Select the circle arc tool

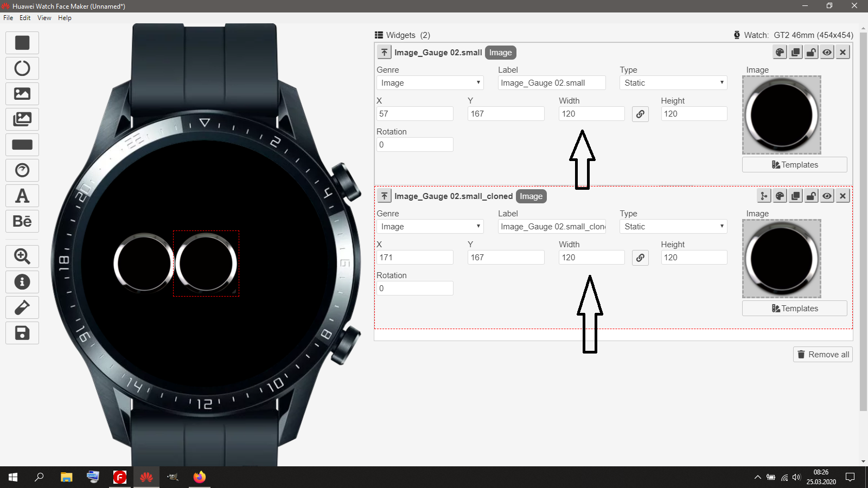click(22, 68)
